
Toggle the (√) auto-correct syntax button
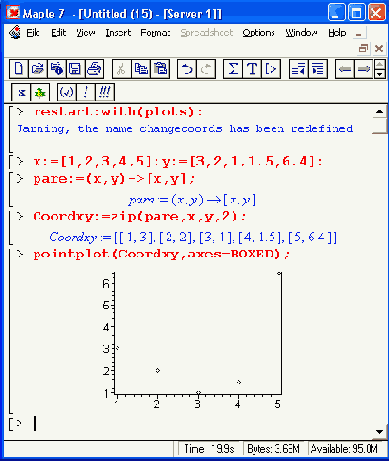click(x=66, y=92)
